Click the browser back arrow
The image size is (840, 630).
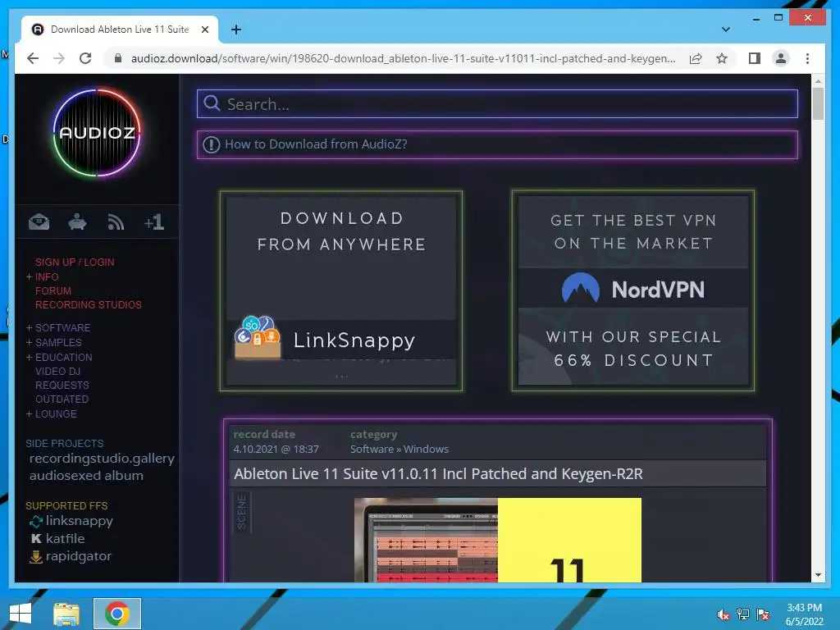[x=33, y=58]
